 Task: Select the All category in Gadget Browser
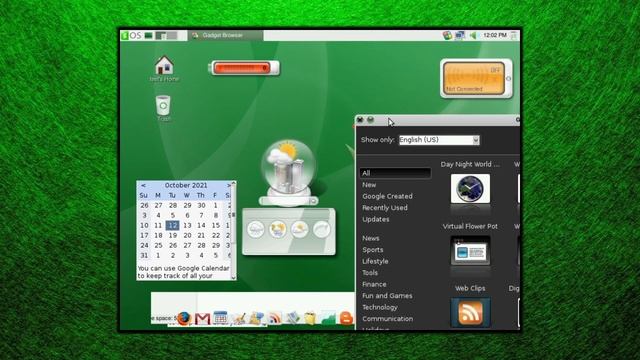point(395,173)
